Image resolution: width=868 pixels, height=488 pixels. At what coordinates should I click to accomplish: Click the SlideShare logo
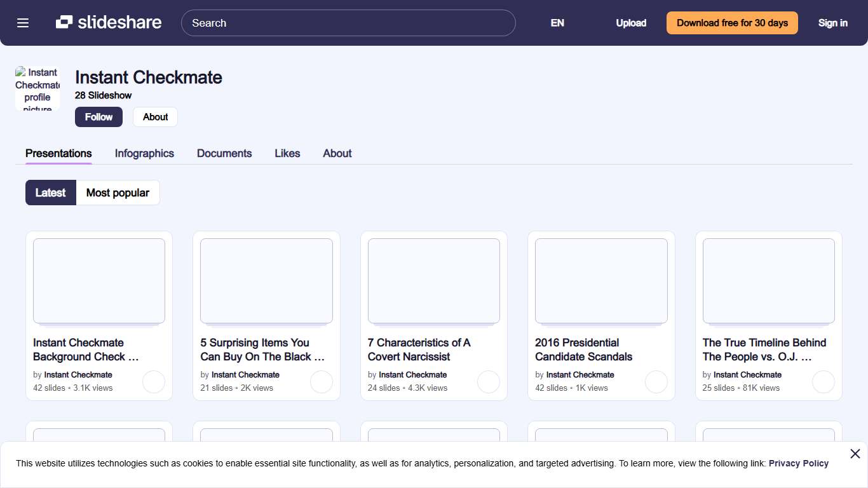click(109, 23)
